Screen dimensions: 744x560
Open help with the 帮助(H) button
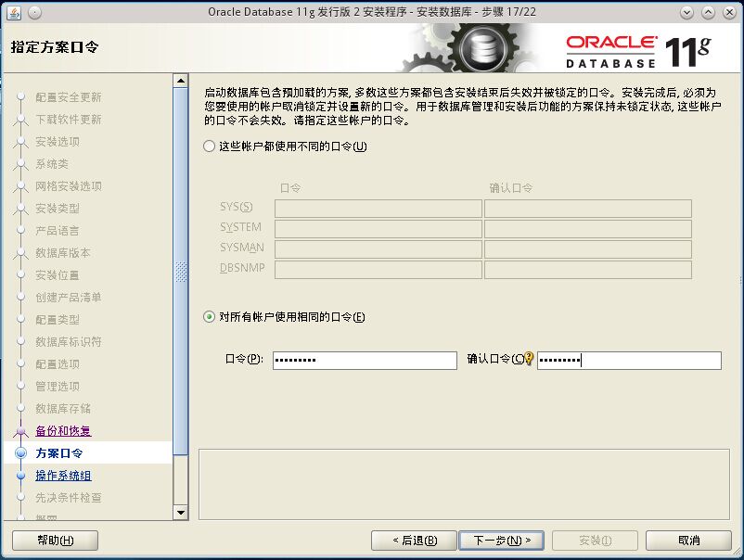click(55, 541)
